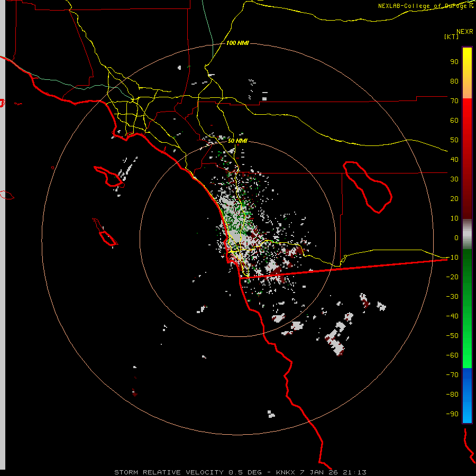Viewport: 476px width, 476px height.
Task: Click the "-20" scale value
Action: point(452,277)
